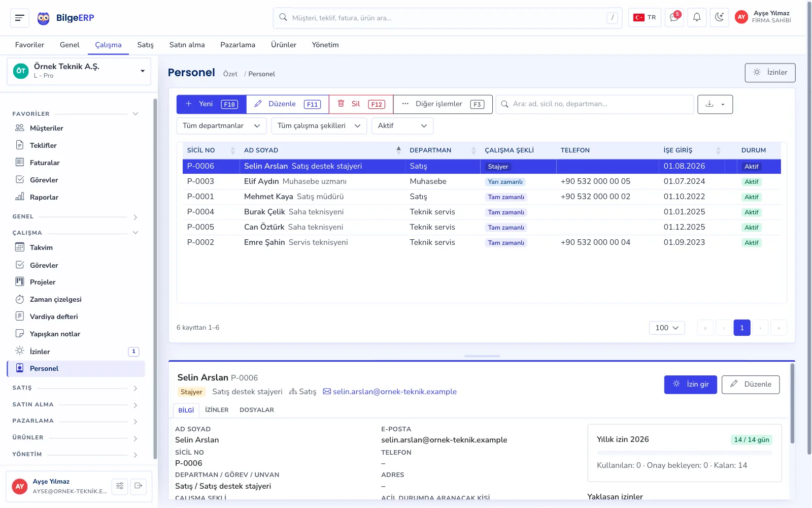Click the logout icon
The width and height of the screenshot is (812, 508).
pos(138,486)
